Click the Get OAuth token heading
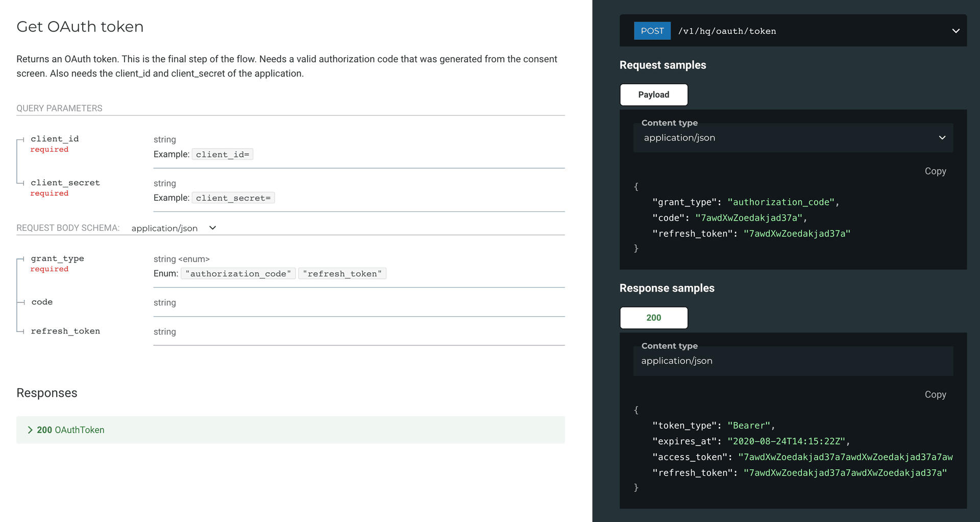Screen dimensions: 980x522 pyautogui.click(x=80, y=27)
